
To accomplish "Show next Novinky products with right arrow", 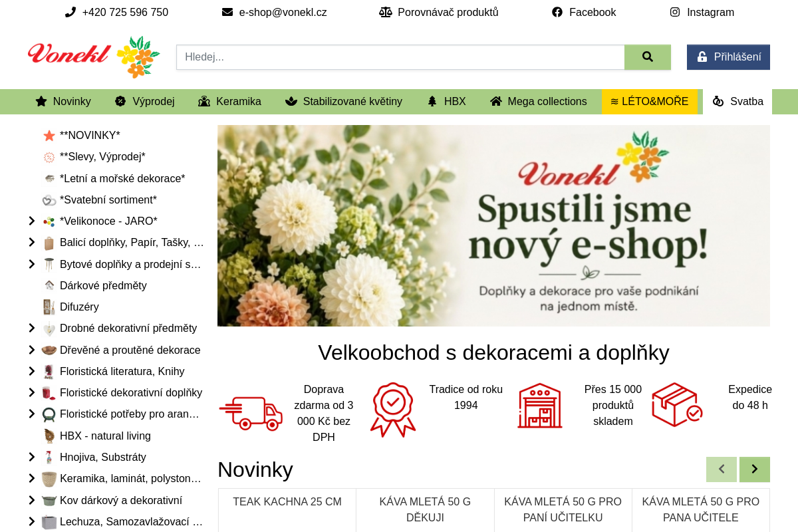I will point(755,469).
